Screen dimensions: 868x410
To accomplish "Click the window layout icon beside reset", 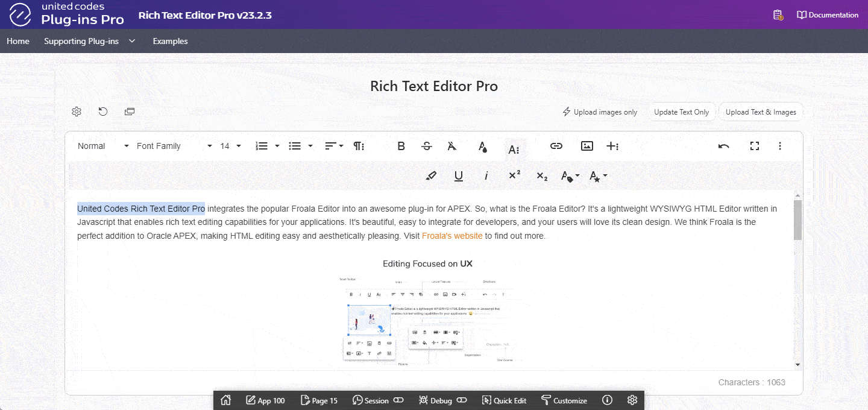I will [130, 112].
